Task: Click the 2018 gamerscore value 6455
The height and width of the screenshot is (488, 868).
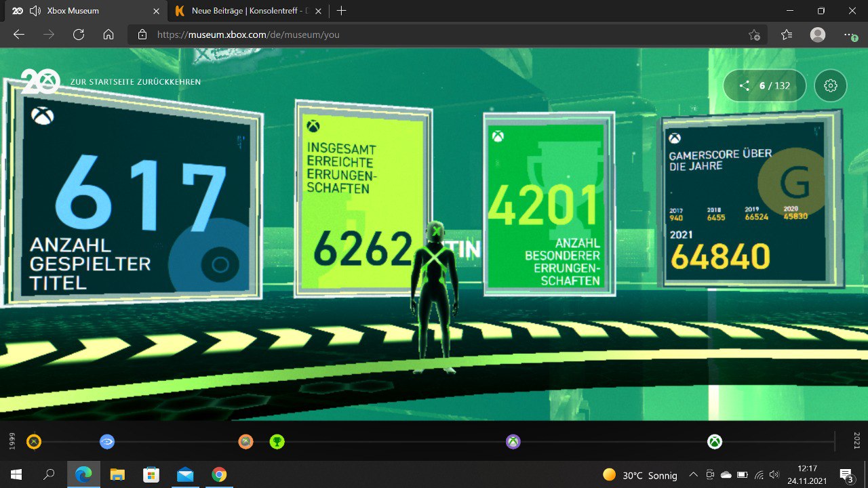Action: pos(716,218)
